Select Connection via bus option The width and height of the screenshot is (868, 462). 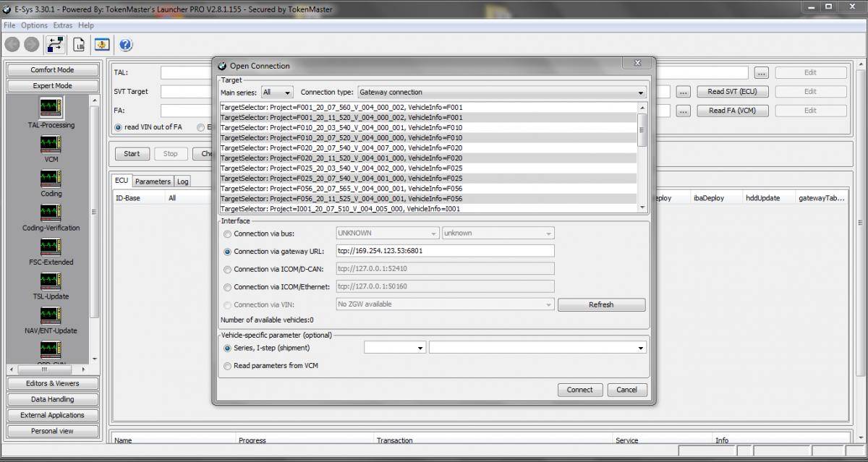pos(228,234)
